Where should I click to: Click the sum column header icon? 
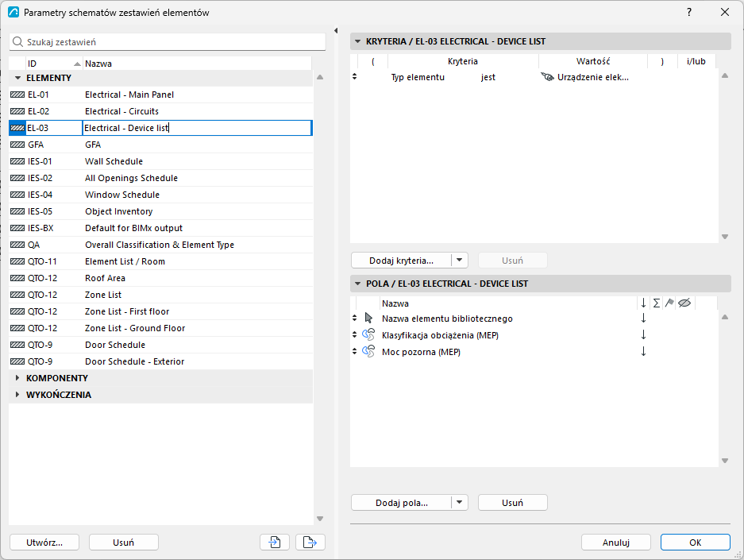click(656, 303)
